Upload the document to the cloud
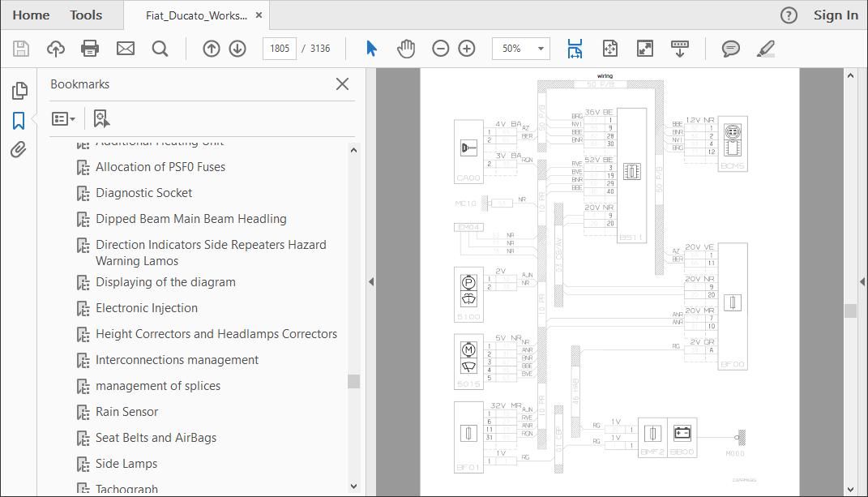This screenshot has height=497, width=868. click(x=55, y=49)
